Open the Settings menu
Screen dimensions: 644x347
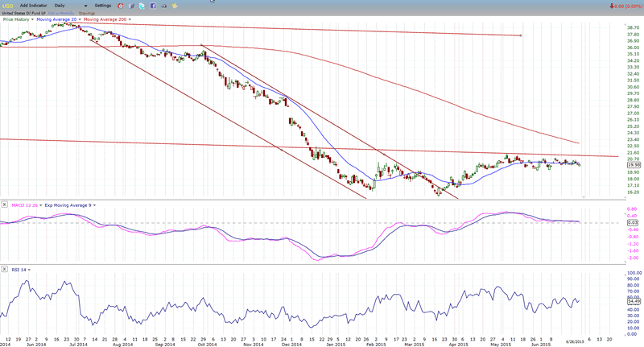[102, 6]
